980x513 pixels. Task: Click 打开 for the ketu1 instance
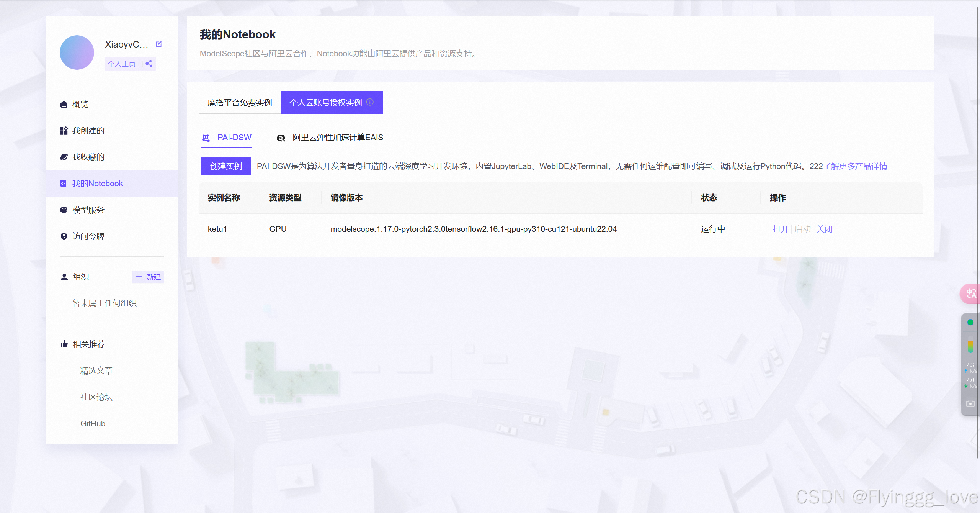click(x=781, y=229)
